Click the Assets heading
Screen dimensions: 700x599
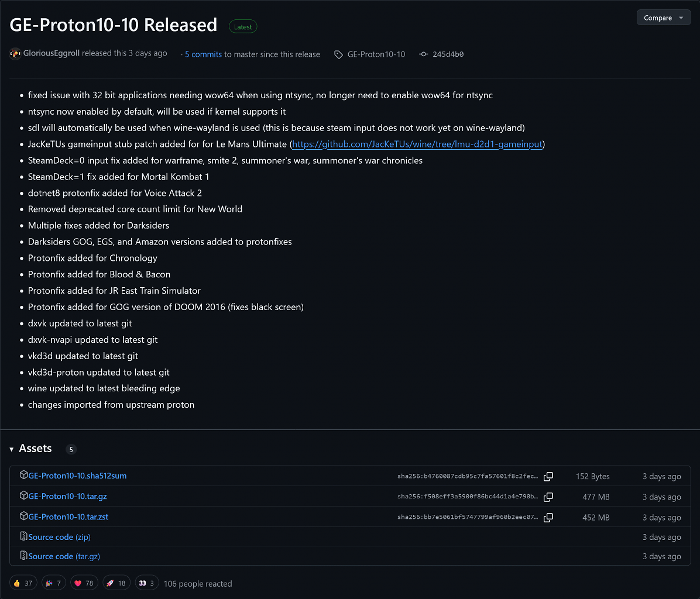point(35,449)
